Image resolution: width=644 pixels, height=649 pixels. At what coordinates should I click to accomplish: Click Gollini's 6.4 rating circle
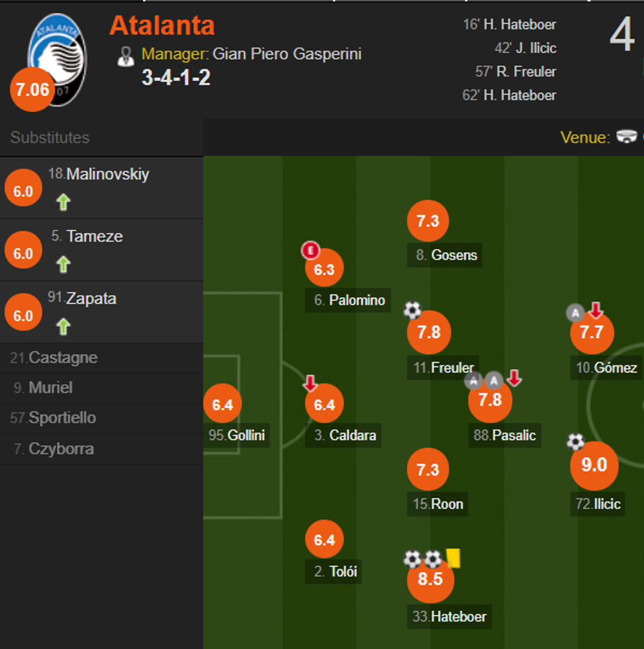click(223, 405)
